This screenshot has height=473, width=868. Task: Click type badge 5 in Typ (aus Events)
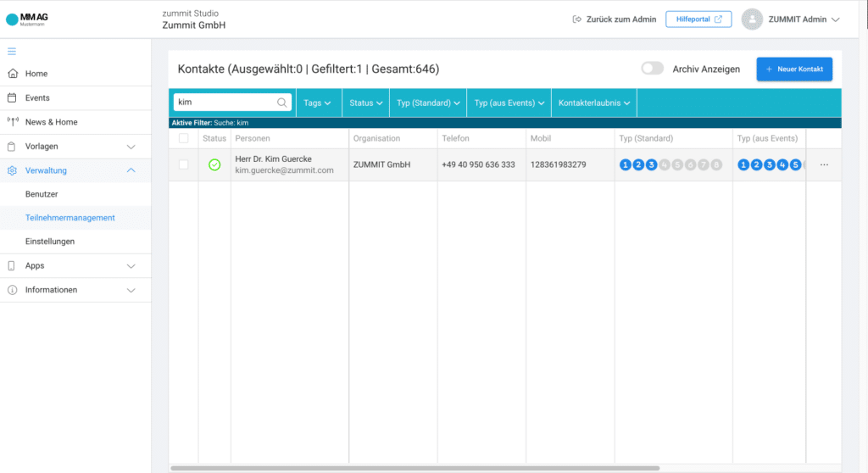795,164
